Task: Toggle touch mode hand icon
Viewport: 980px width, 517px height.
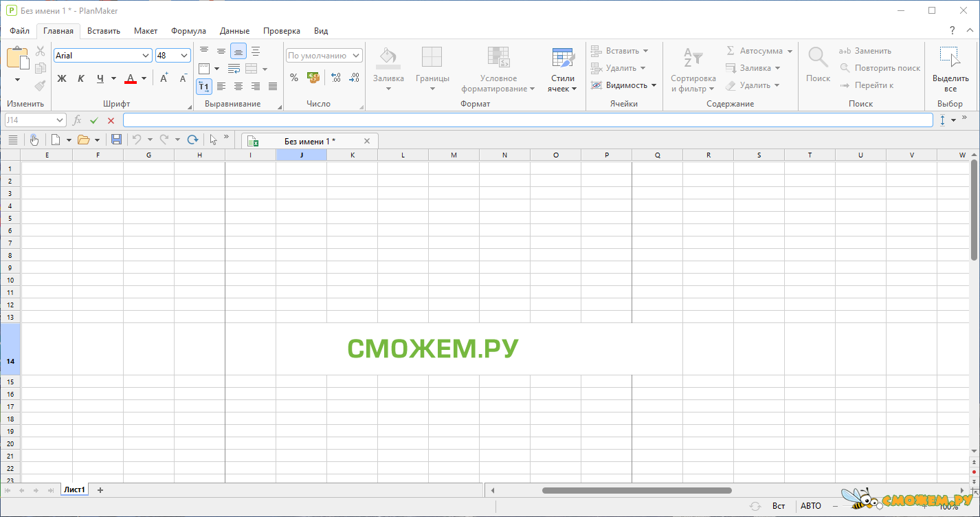Action: [x=34, y=140]
